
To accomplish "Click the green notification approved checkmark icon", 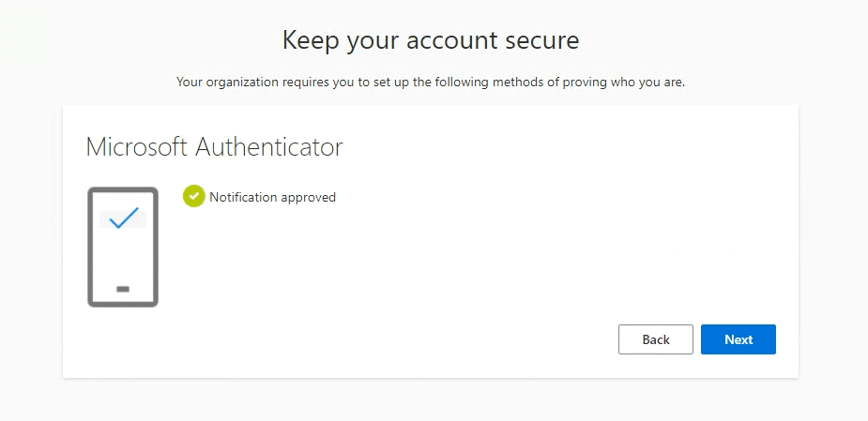I will point(194,196).
